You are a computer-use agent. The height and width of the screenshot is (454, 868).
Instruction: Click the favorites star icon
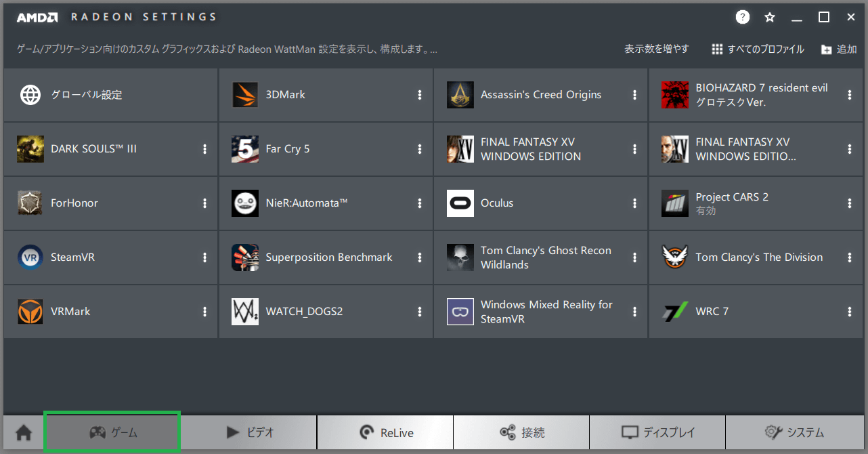tap(770, 17)
